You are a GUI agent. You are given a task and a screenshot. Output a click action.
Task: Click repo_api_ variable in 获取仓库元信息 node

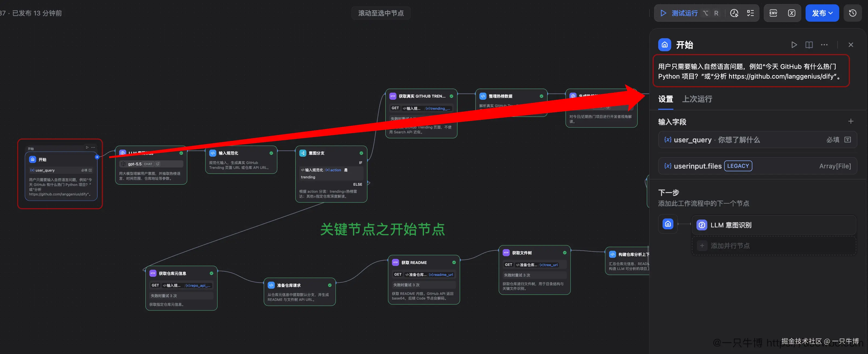click(x=198, y=285)
